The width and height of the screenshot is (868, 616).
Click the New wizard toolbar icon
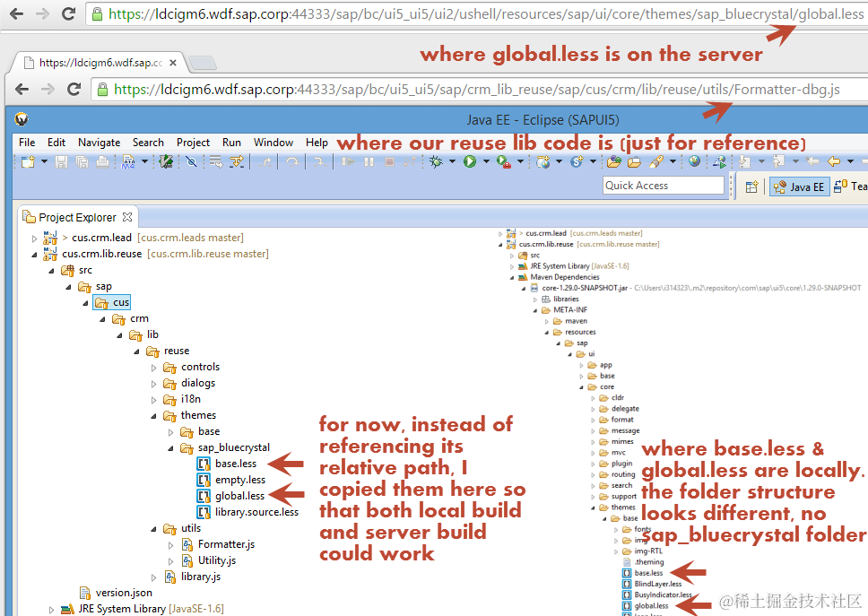[x=28, y=161]
